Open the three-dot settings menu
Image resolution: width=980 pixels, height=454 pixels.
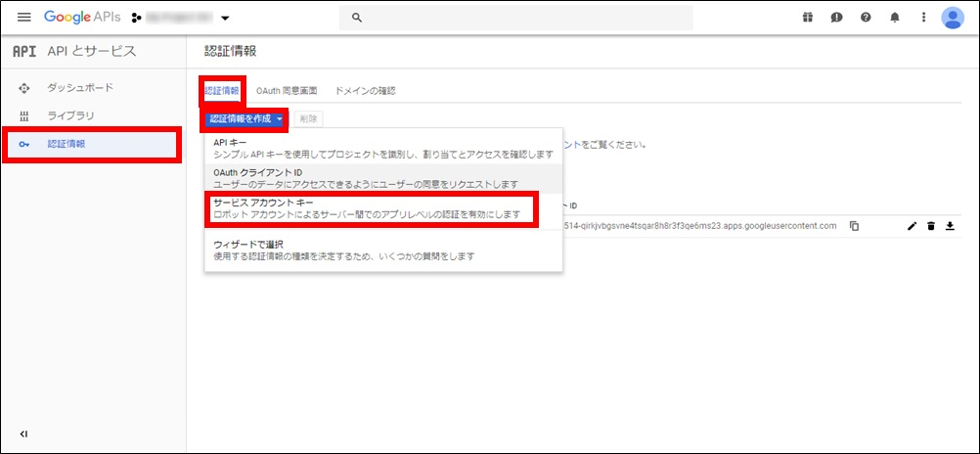(923, 18)
